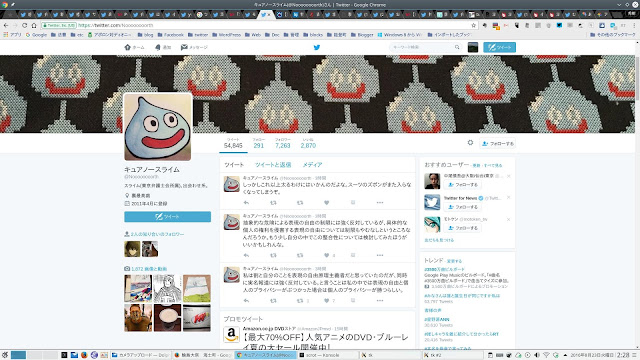Image resolution: width=640 pixels, height=360 pixels.
Task: Follow this profile with the フォローする button
Action: 498,144
